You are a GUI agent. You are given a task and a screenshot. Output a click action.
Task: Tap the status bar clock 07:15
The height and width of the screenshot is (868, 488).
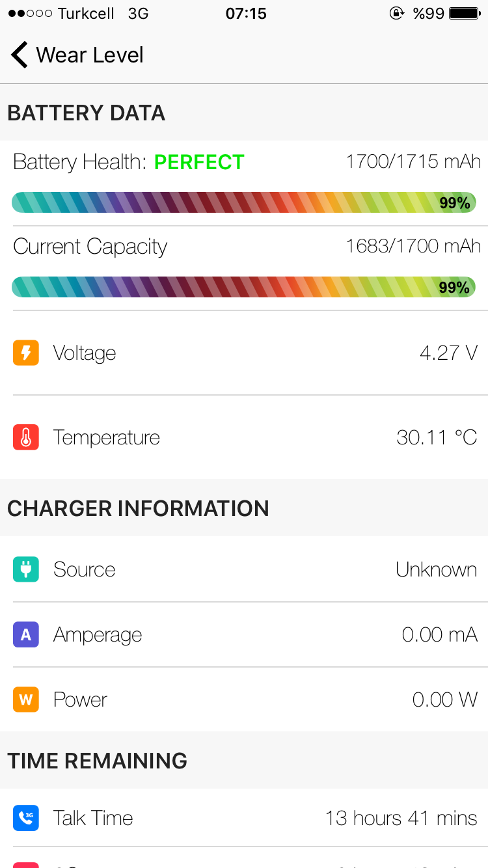[246, 14]
